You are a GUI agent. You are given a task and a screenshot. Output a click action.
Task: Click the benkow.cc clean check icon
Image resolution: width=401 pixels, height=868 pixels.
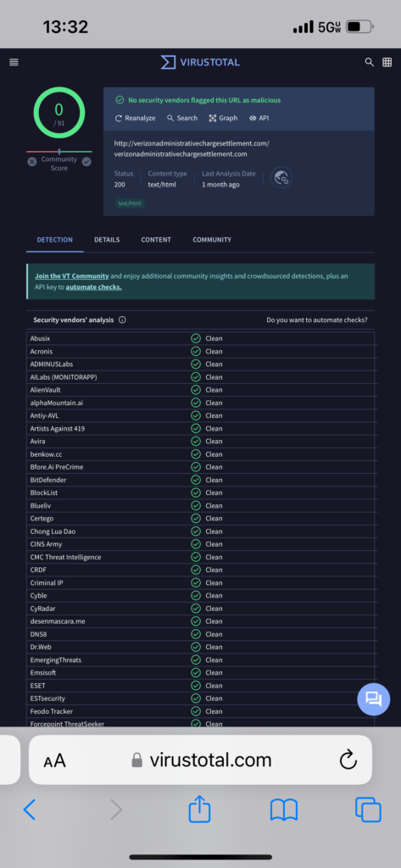(196, 454)
